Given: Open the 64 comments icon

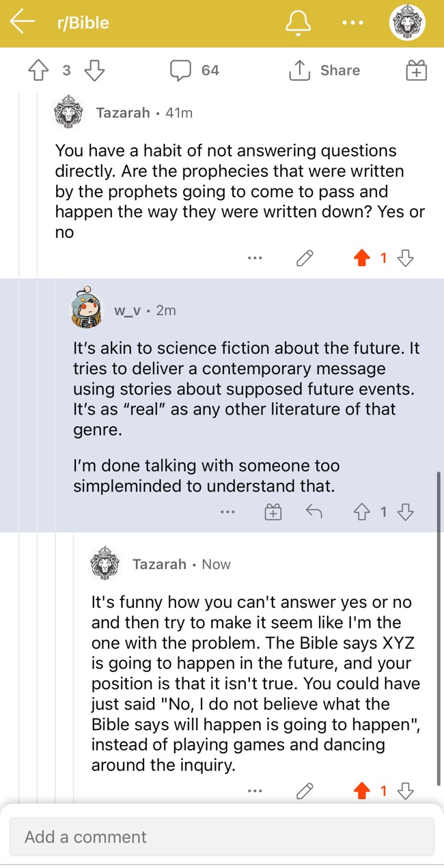Looking at the screenshot, I should click(x=180, y=70).
